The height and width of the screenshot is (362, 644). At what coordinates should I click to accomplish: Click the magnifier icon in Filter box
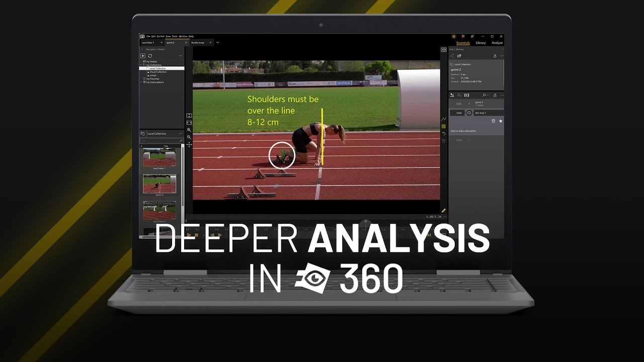[x=181, y=141]
